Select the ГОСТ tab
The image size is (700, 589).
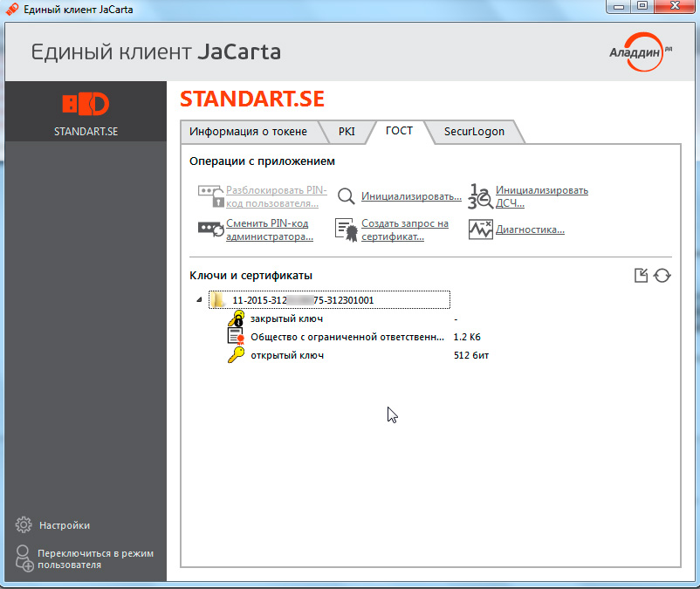399,131
